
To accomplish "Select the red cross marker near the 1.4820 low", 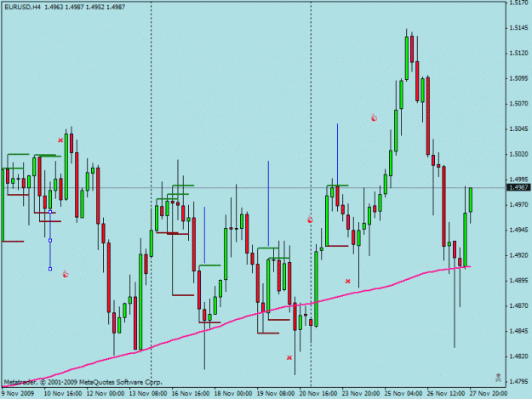I will [x=289, y=357].
